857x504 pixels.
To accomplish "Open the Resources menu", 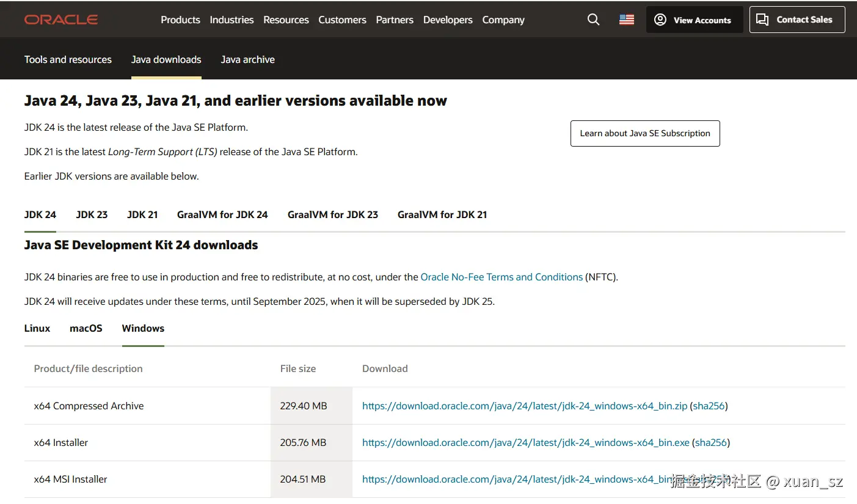I will pos(286,20).
